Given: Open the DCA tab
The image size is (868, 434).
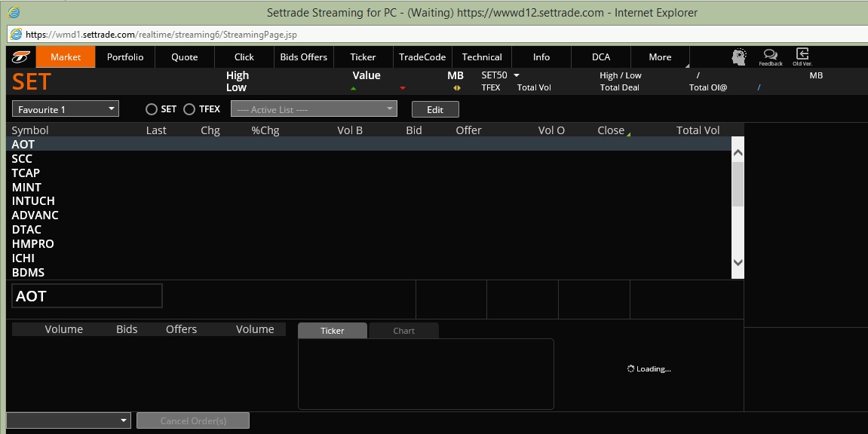Looking at the screenshot, I should pyautogui.click(x=601, y=57).
